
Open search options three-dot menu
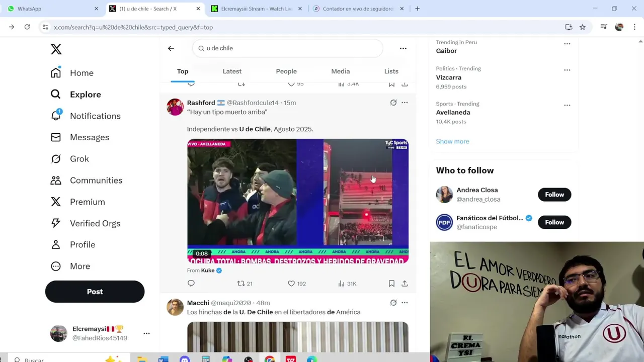(403, 48)
